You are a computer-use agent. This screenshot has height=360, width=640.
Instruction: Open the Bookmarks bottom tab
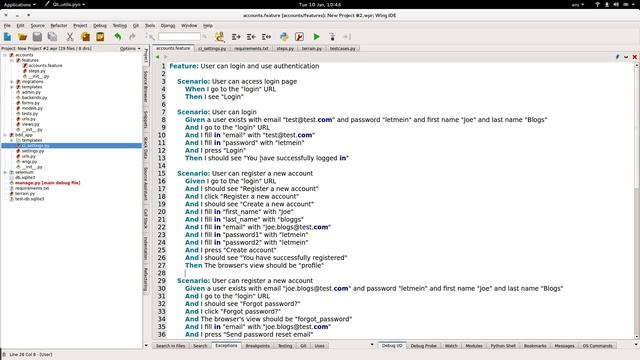(535, 346)
